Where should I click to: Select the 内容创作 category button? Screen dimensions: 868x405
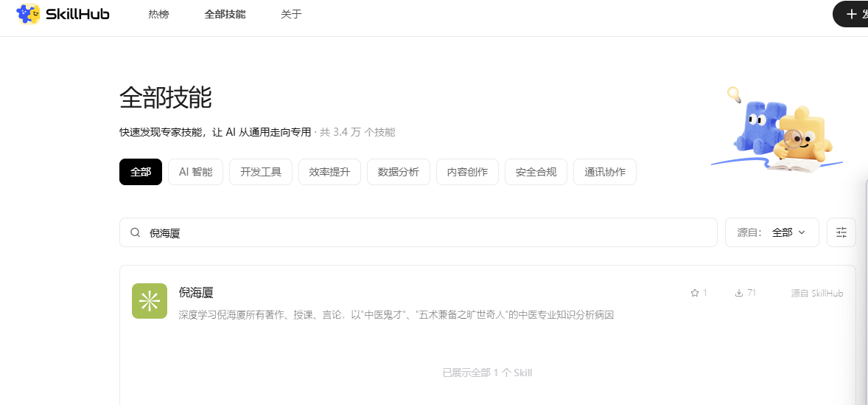(467, 172)
